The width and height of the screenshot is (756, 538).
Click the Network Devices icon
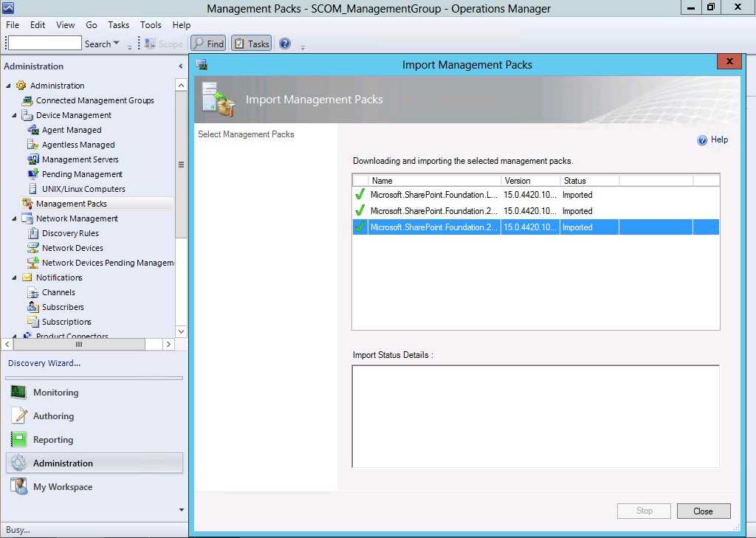coord(32,248)
